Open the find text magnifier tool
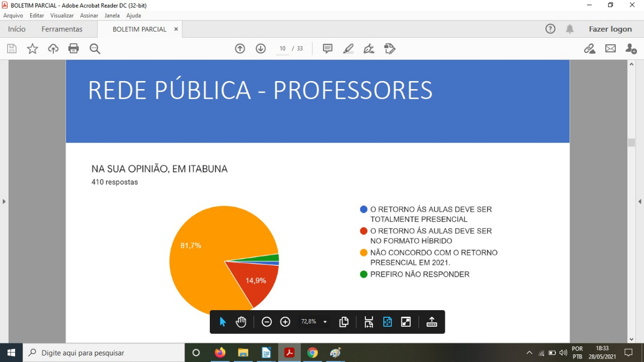 point(95,49)
